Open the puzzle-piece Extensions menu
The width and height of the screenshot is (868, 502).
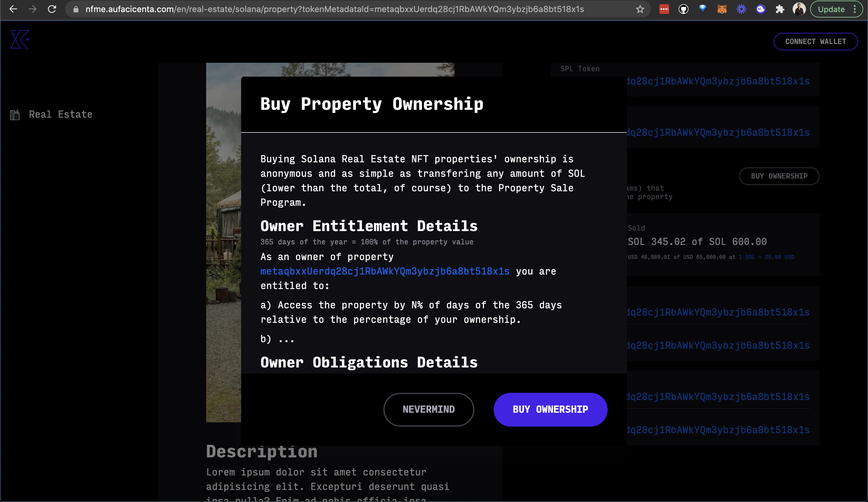tap(780, 9)
